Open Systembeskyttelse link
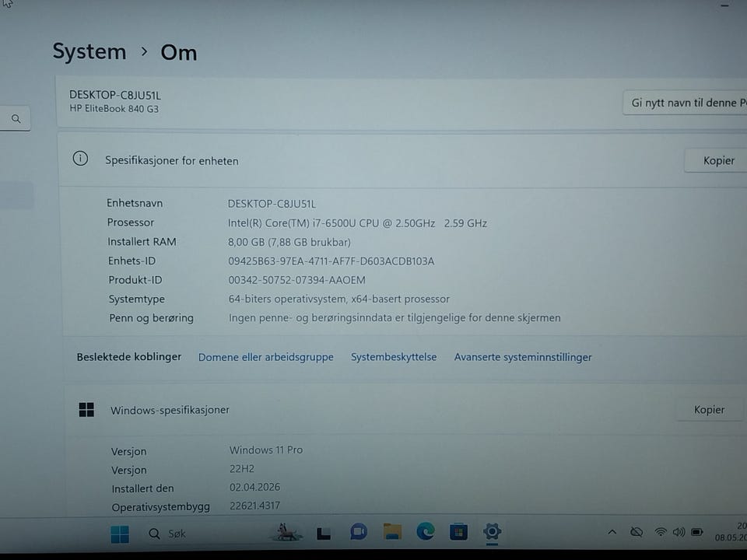The image size is (747, 560). [x=394, y=357]
